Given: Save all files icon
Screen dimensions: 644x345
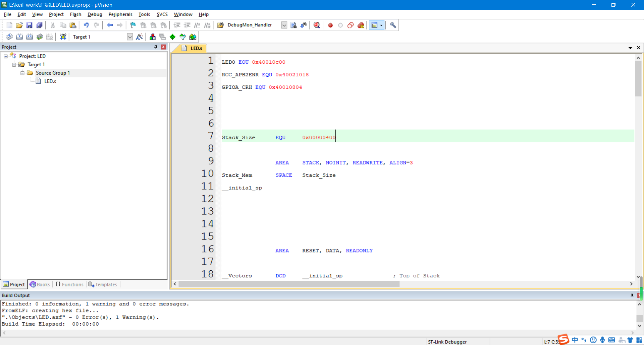Looking at the screenshot, I should tap(40, 25).
